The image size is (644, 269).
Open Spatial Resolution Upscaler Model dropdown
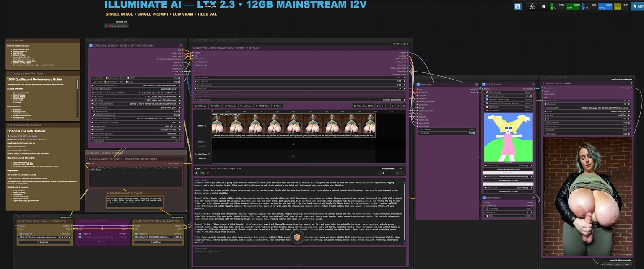(x=136, y=93)
